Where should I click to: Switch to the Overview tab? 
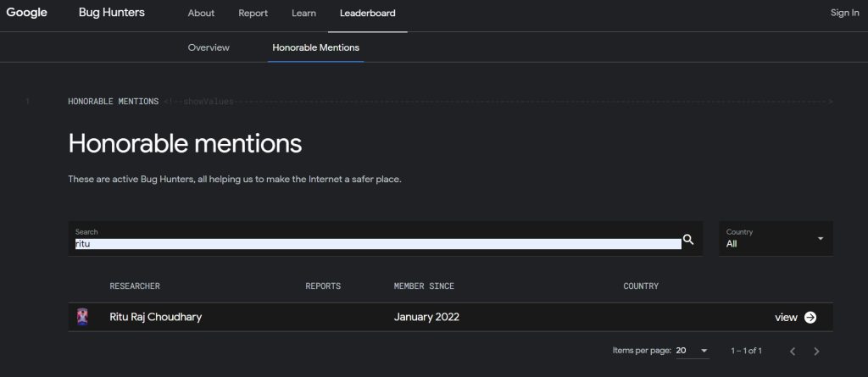(x=209, y=47)
